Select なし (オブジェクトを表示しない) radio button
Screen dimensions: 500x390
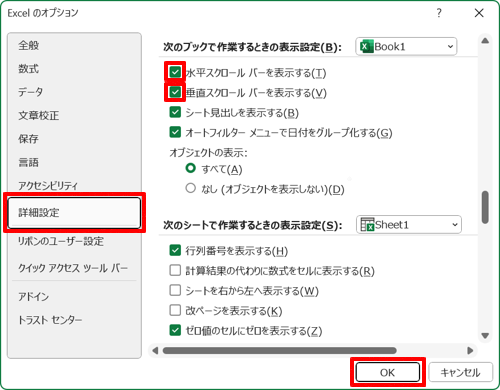(x=191, y=188)
